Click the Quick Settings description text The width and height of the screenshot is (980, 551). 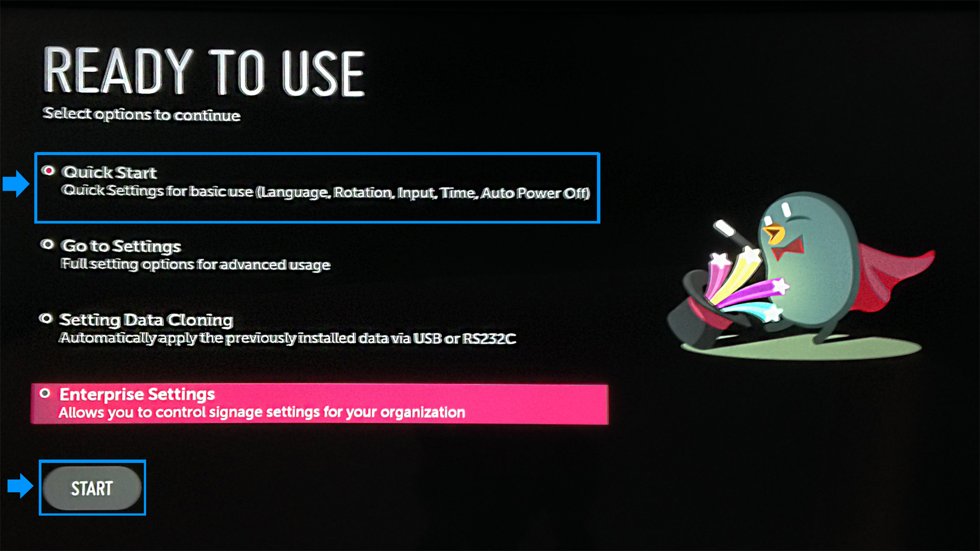coord(326,192)
